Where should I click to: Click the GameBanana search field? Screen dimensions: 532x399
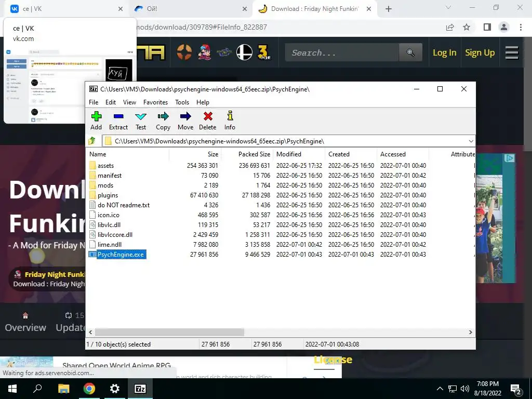tap(342, 52)
